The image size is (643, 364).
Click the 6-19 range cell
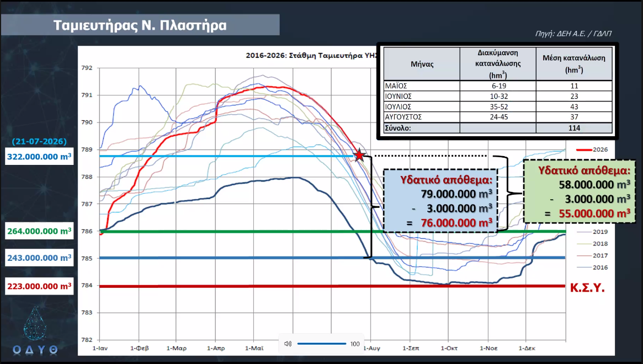tap(498, 85)
